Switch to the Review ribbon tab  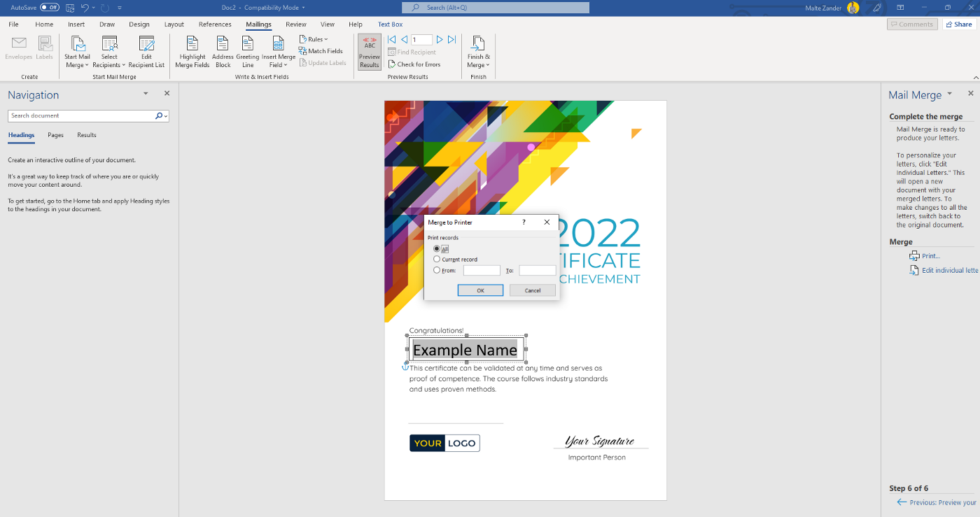(295, 24)
